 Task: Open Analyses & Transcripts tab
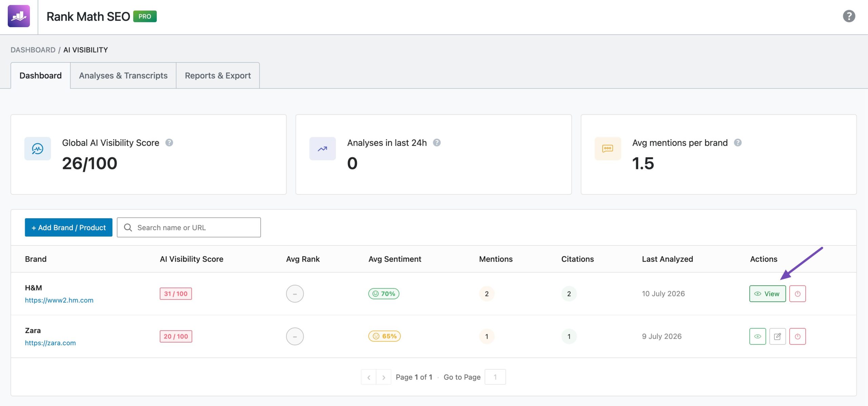click(123, 75)
